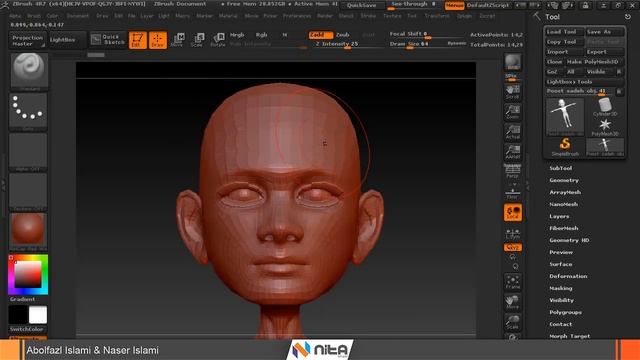Click the SwitchColor button
The image size is (640, 360).
[x=26, y=329]
